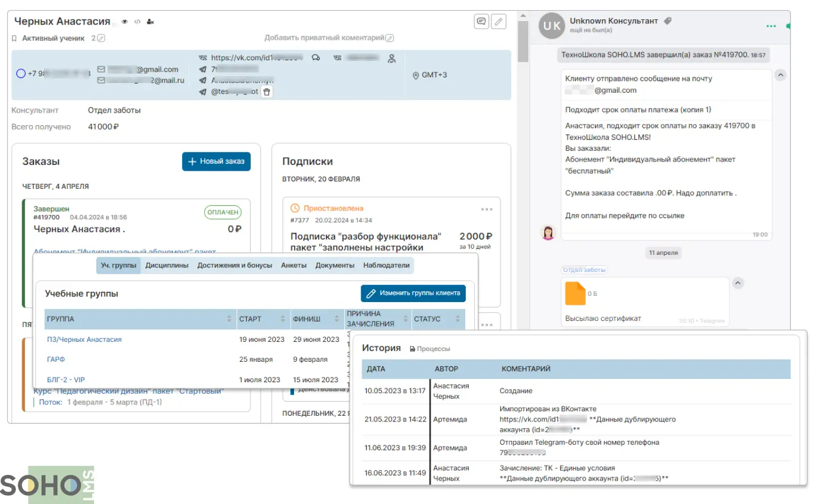The width and height of the screenshot is (827, 504).
Task: Open the ГАРФ group link
Action: pos(56,360)
